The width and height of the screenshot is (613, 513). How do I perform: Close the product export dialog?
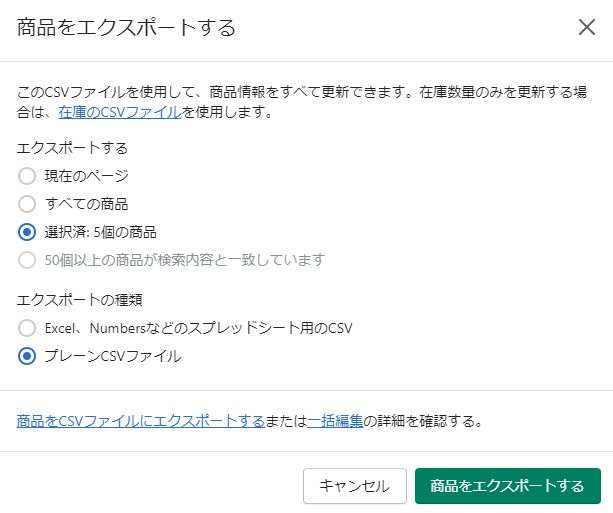[587, 27]
